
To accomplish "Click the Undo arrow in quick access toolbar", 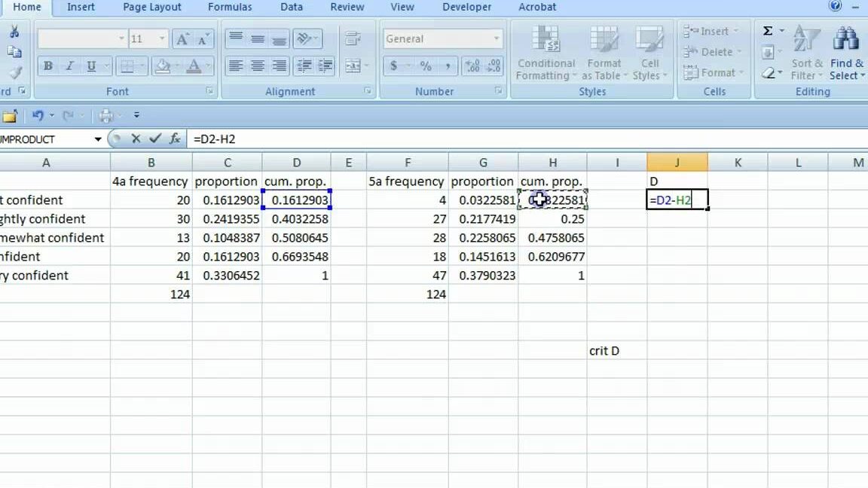I will pyautogui.click(x=38, y=115).
